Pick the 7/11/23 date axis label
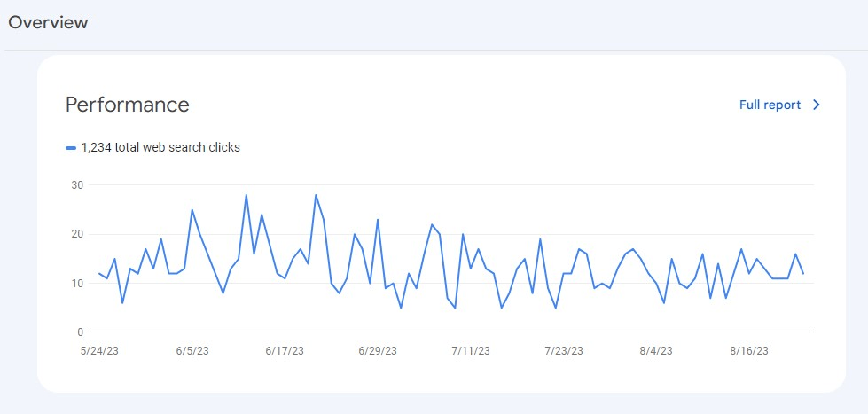The width and height of the screenshot is (868, 414). tap(471, 351)
